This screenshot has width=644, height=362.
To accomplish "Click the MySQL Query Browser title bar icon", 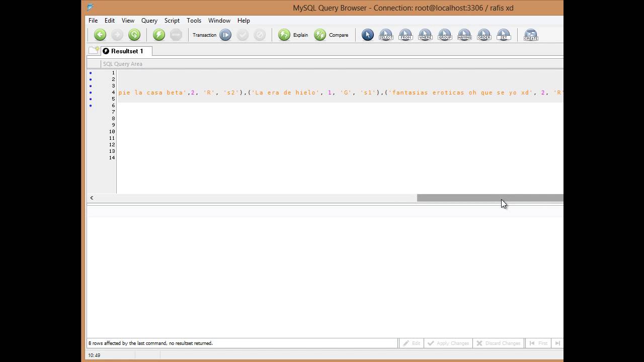I will point(90,8).
